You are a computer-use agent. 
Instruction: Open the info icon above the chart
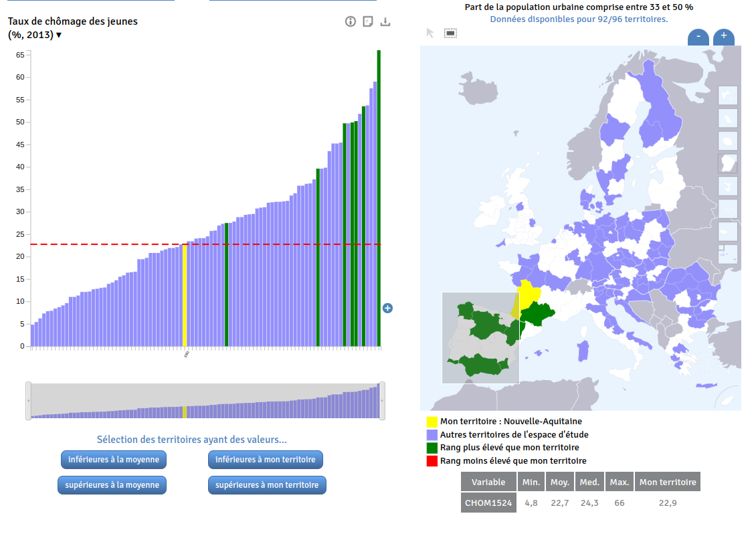[x=351, y=21]
